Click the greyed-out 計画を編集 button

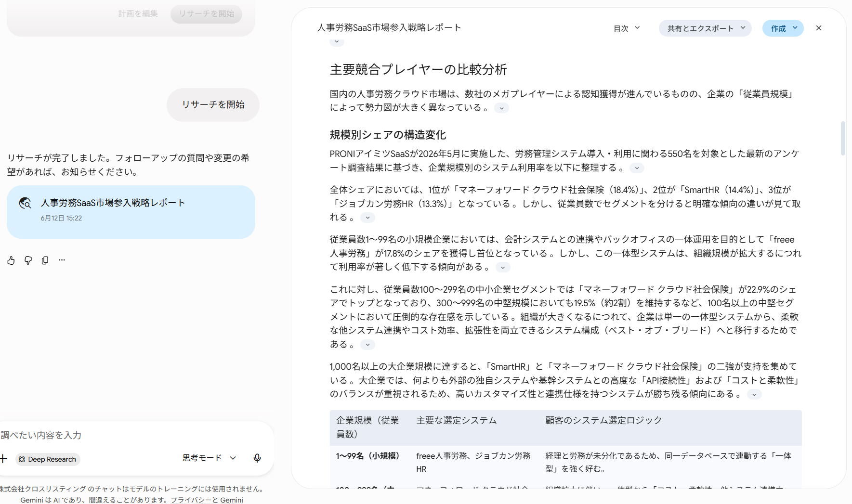[x=138, y=13]
